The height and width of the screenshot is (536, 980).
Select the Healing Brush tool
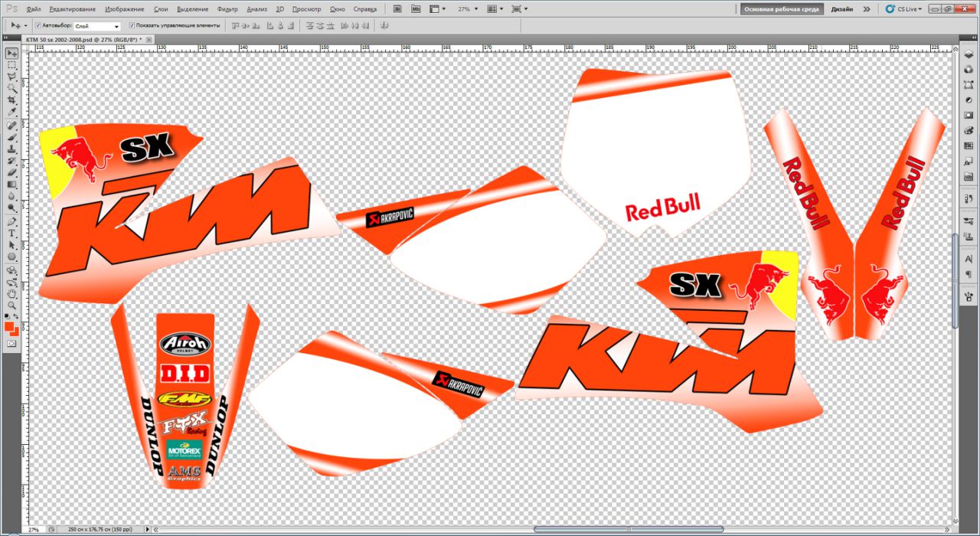pyautogui.click(x=11, y=126)
